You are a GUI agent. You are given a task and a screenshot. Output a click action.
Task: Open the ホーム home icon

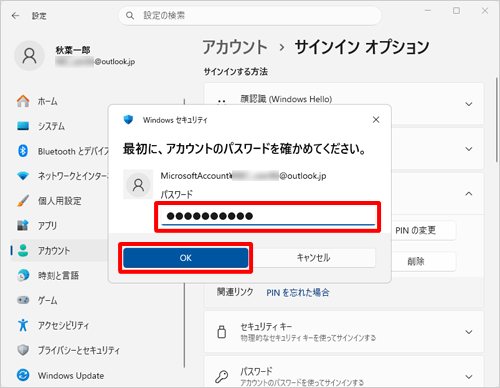tap(23, 101)
